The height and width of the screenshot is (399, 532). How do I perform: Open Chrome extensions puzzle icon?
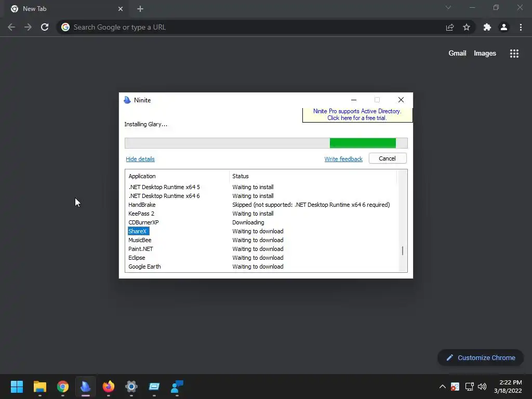[x=487, y=27]
